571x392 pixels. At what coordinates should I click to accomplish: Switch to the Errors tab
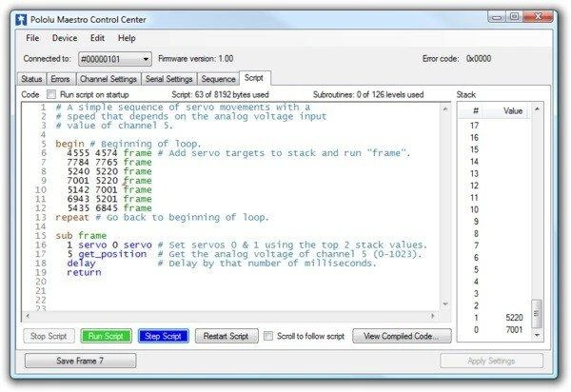[x=61, y=79]
